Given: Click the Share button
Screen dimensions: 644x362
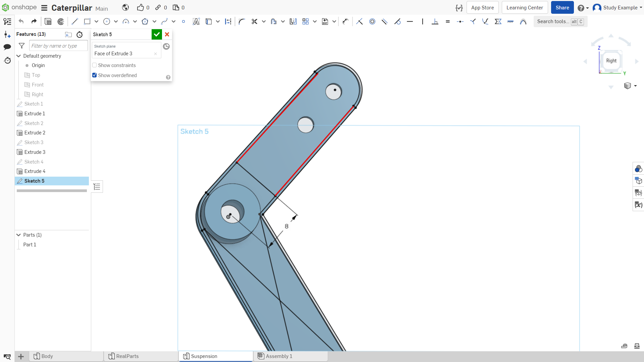Looking at the screenshot, I should [x=562, y=8].
